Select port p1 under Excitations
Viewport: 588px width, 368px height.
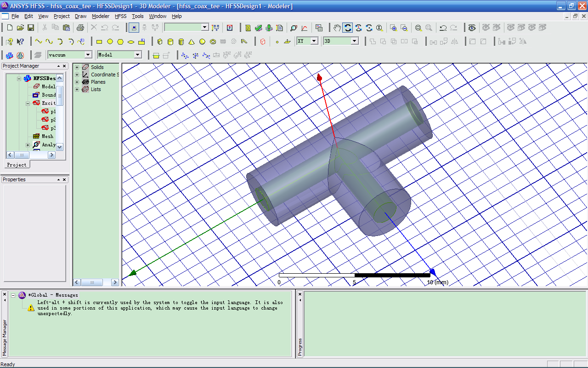click(x=53, y=111)
